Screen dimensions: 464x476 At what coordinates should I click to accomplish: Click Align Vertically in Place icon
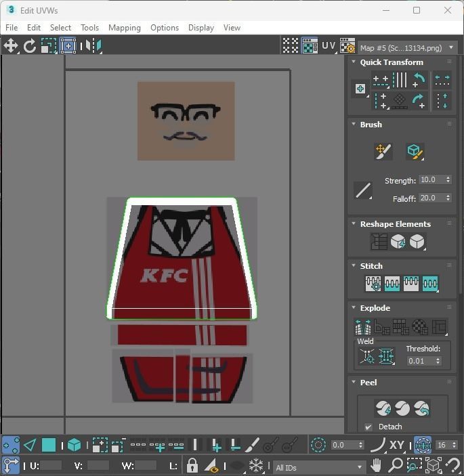tap(381, 101)
